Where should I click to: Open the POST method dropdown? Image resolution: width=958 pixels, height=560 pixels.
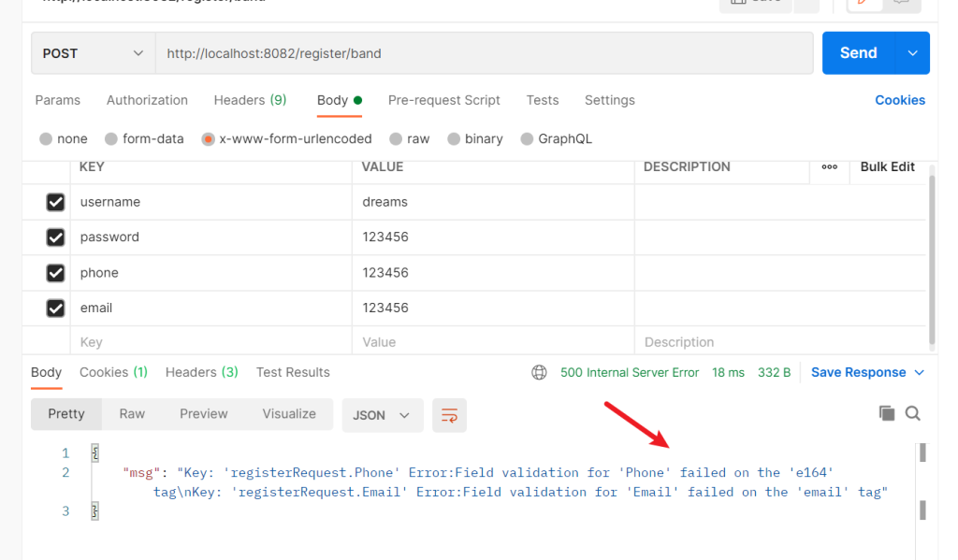click(93, 53)
